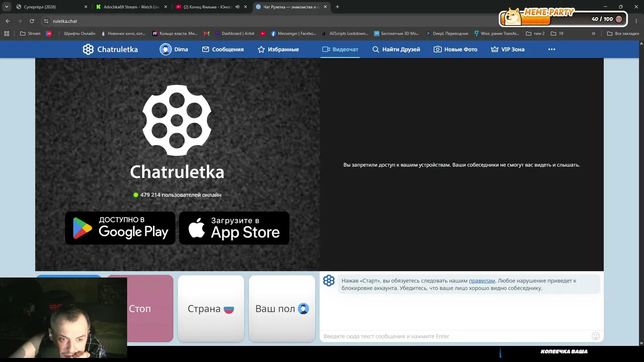Open Новые Фото page

[x=455, y=49]
